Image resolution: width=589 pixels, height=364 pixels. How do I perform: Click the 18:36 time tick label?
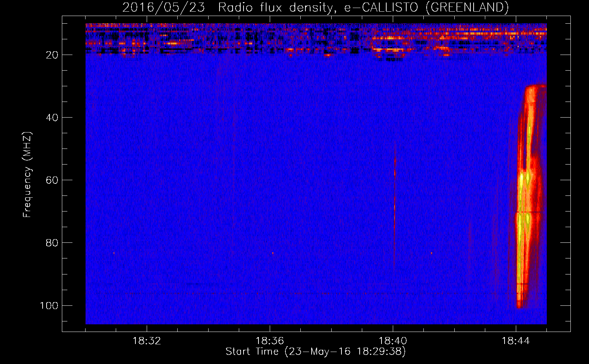(x=270, y=341)
